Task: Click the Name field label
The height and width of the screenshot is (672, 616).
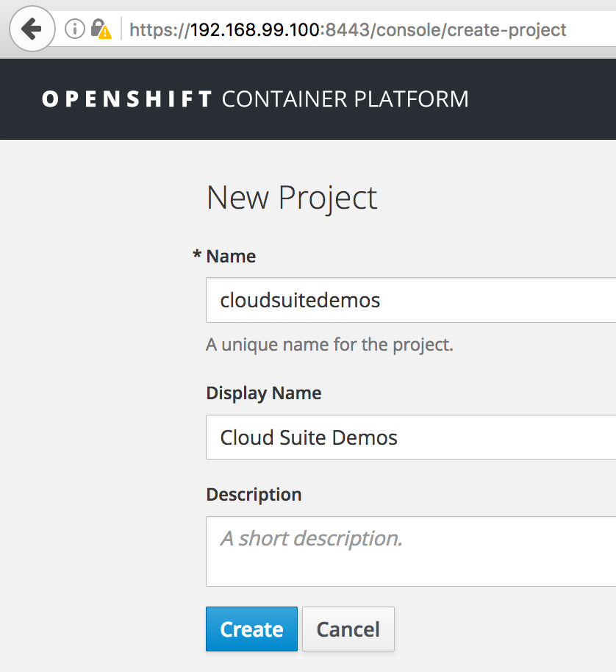Action: (231, 256)
